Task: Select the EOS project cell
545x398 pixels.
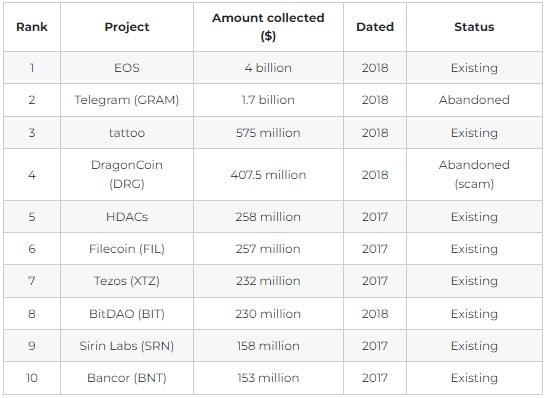Action: (127, 68)
